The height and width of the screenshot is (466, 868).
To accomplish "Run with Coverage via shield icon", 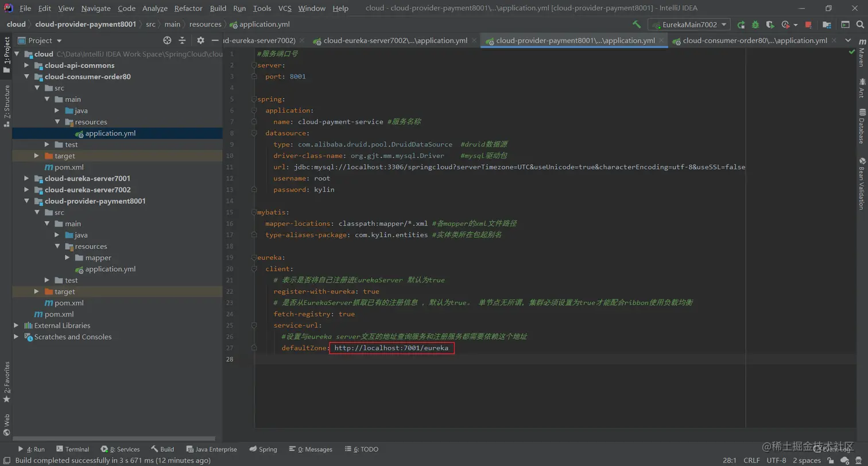I will pos(770,25).
